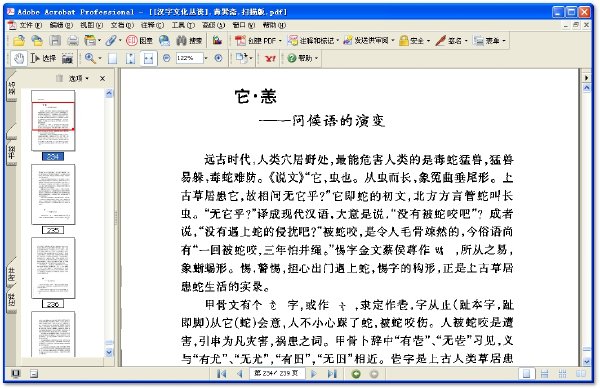Open the 注释和标记 dropdown menu
600x389 pixels.
[x=338, y=40]
